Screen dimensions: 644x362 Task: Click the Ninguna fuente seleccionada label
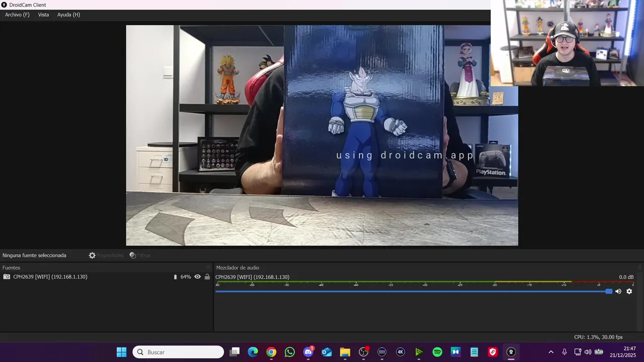pyautogui.click(x=34, y=255)
